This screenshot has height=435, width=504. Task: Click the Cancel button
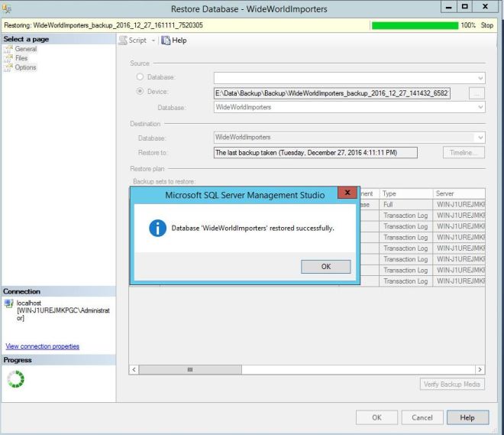click(x=422, y=417)
